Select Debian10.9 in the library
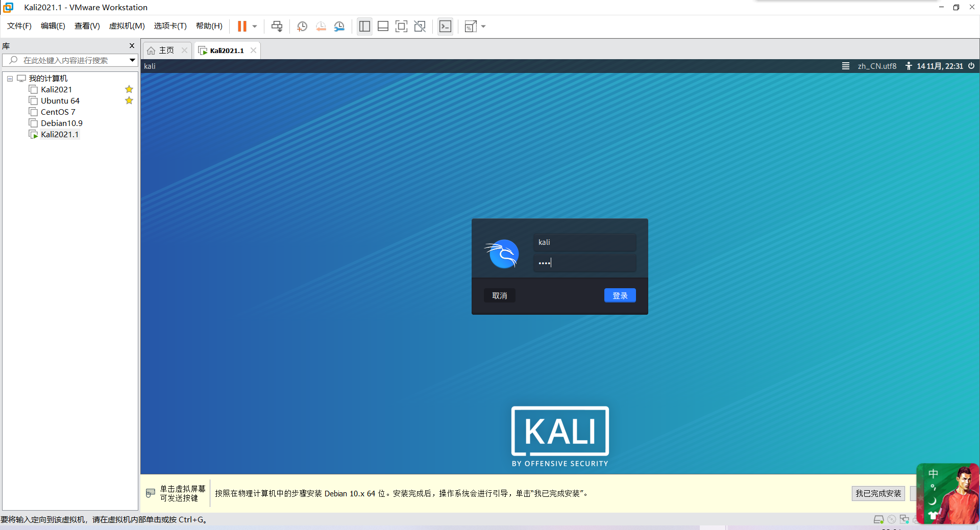This screenshot has height=530, width=980. [x=62, y=123]
